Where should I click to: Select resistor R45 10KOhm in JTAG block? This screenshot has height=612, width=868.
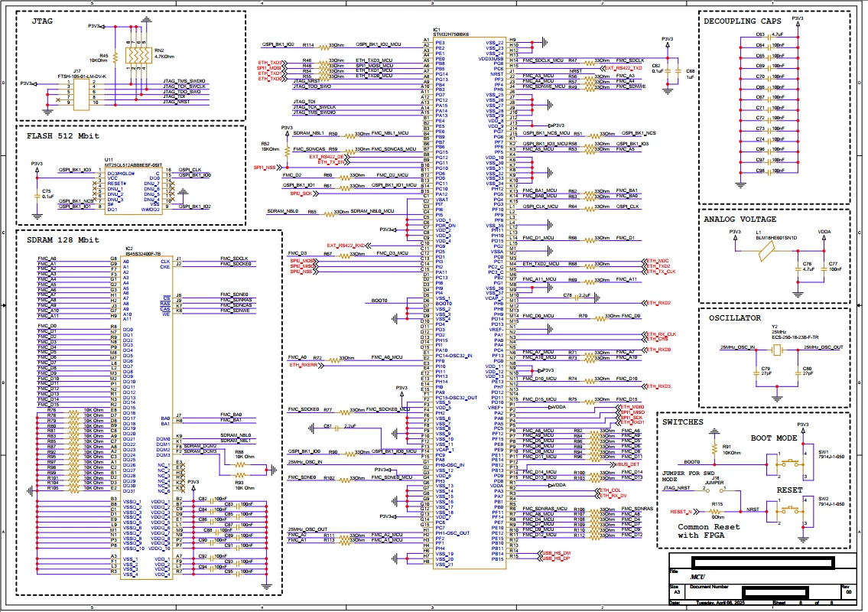coord(115,57)
